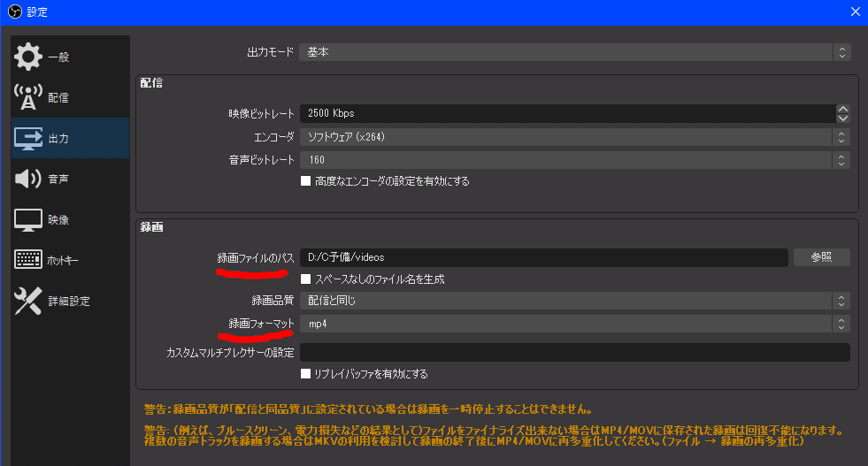
Task: Click the 録画フォーマット label
Action: pos(261,324)
